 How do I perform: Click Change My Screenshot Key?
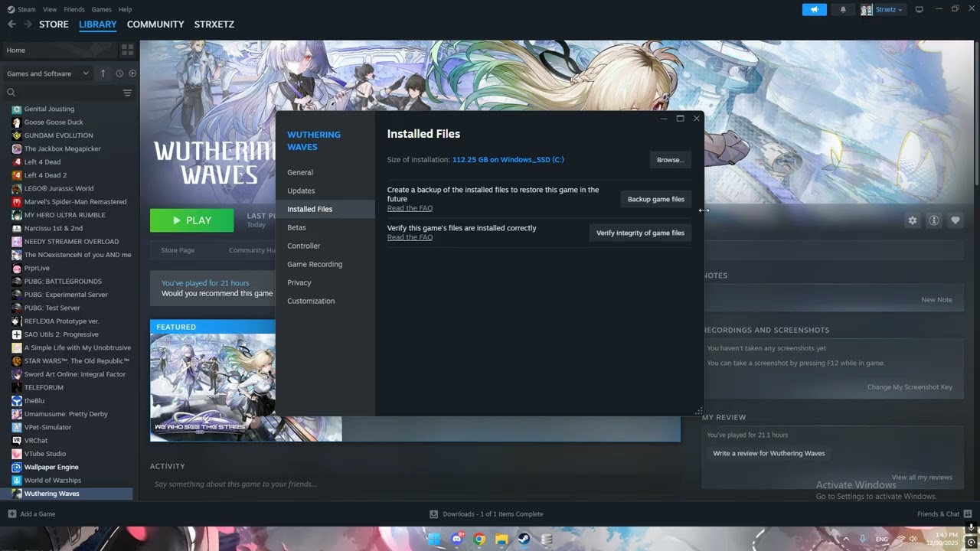pyautogui.click(x=910, y=387)
